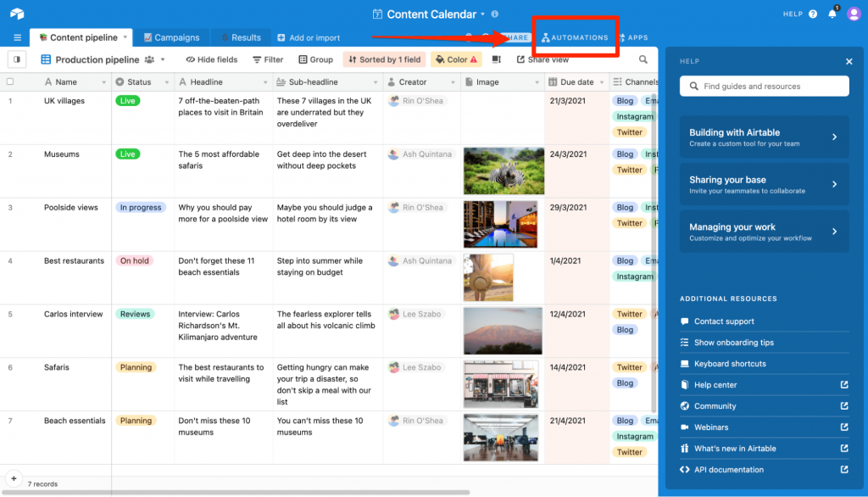This screenshot has height=497, width=868.
Task: Open the Color options
Action: coord(456,59)
